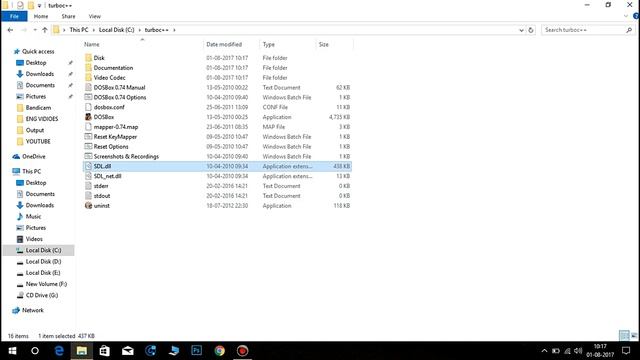Select DOSBox 0.74 Options batch file
This screenshot has width=640, height=360.
pos(120,97)
